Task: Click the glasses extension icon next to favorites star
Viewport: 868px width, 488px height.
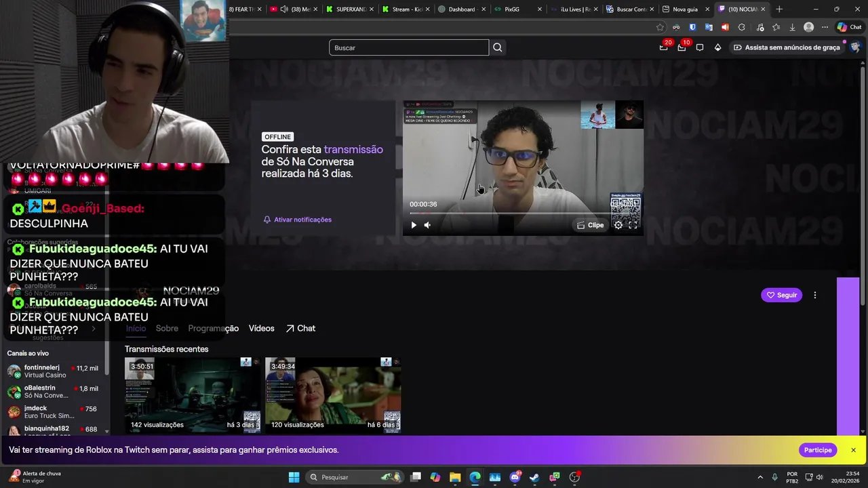Action: point(676,27)
